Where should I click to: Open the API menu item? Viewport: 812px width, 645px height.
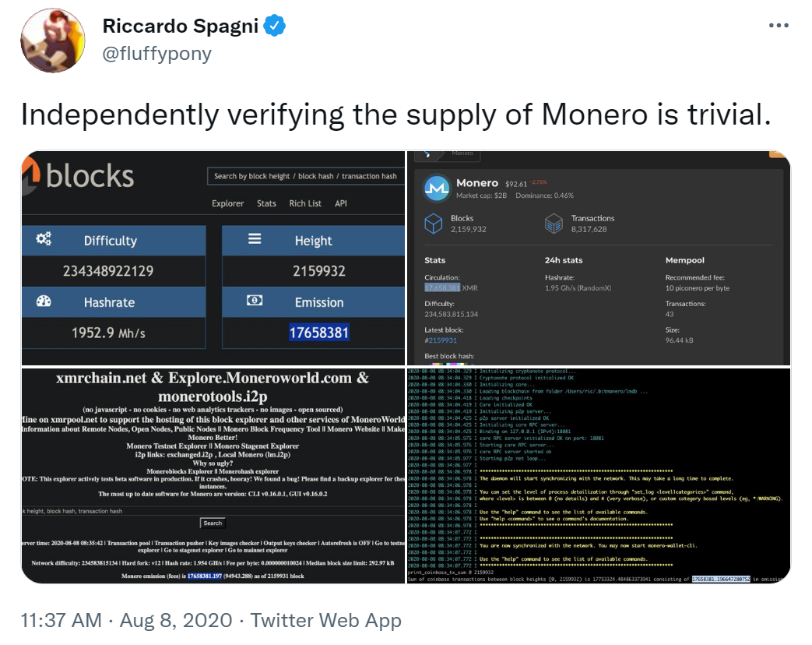point(341,203)
